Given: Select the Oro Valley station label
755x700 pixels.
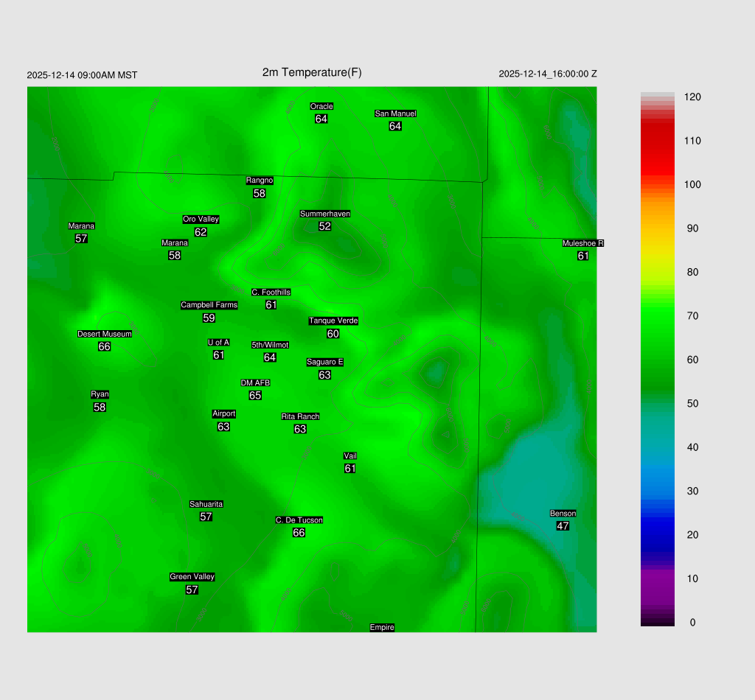Looking at the screenshot, I should click(x=201, y=220).
